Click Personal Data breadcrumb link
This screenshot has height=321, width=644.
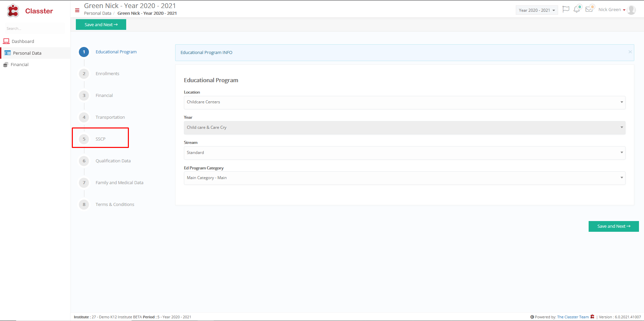click(98, 13)
